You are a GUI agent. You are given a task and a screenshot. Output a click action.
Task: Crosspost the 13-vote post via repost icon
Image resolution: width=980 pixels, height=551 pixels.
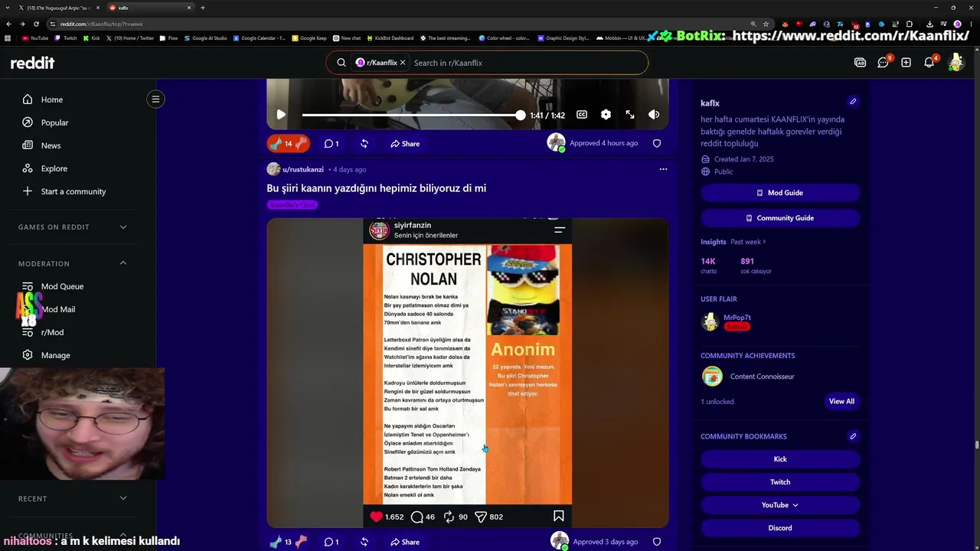click(x=364, y=542)
